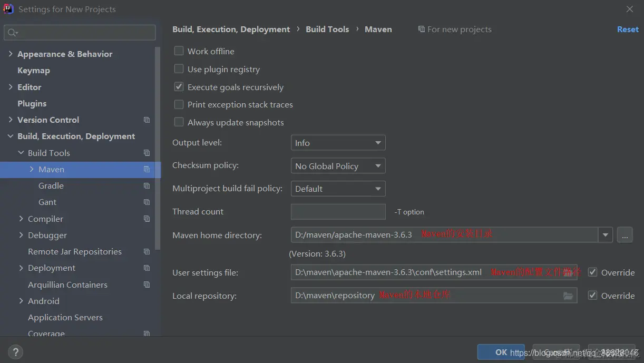This screenshot has height=363, width=644.
Task: Click project-level icon beside Gant
Action: click(x=147, y=202)
